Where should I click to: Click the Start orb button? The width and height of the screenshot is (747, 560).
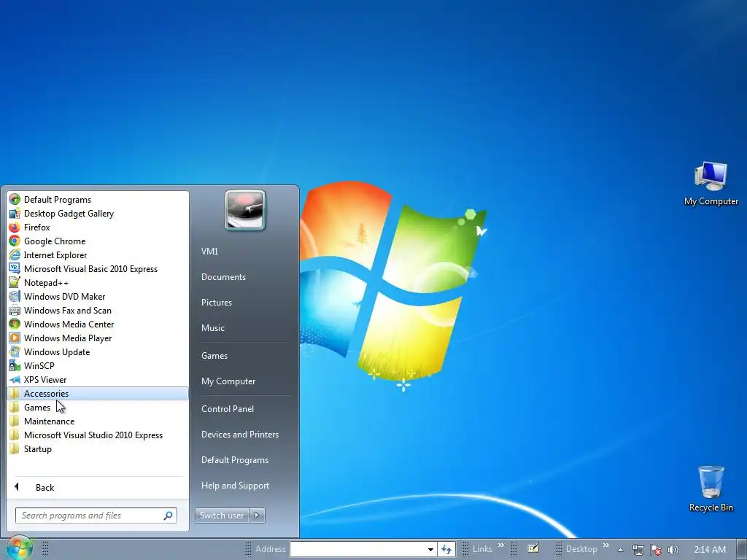[x=19, y=548]
